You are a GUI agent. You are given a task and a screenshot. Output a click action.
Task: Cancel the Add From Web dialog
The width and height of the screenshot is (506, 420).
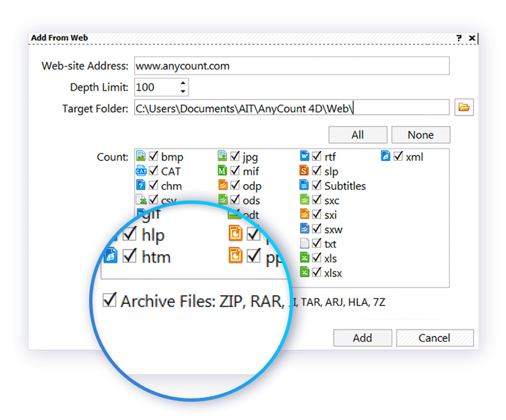point(435,338)
